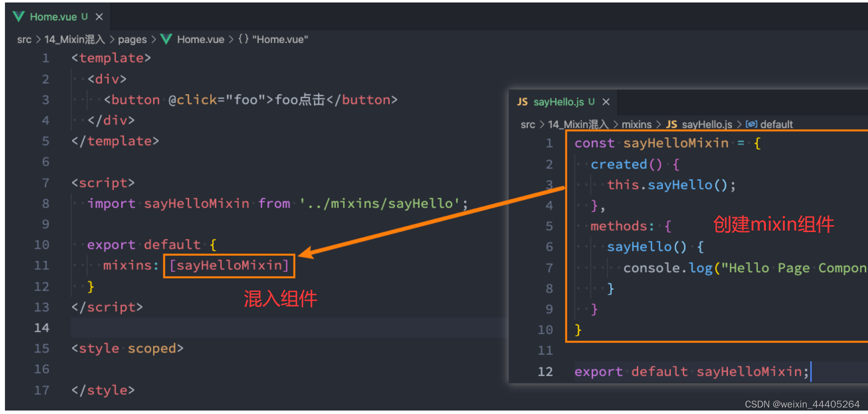Click '</style>' closing tag on line 17
This screenshot has height=414, width=868.
click(103, 391)
